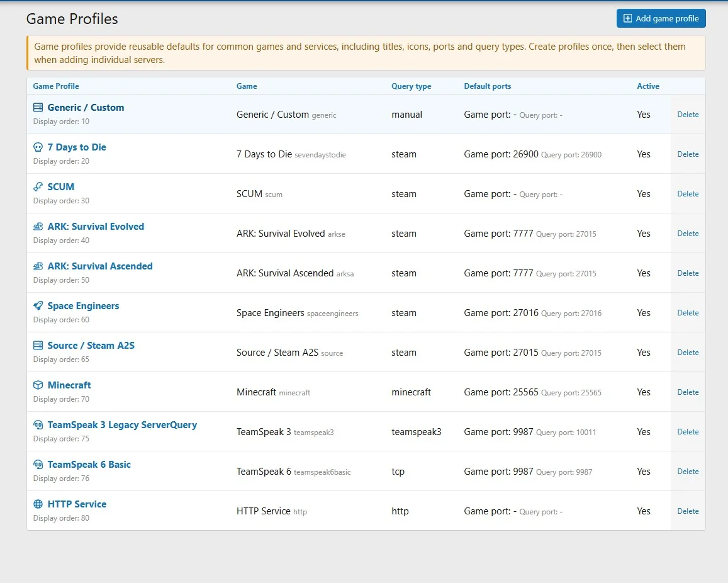Click the game profiles info notice text
Image resolution: width=728 pixels, height=583 pixels.
[360, 53]
